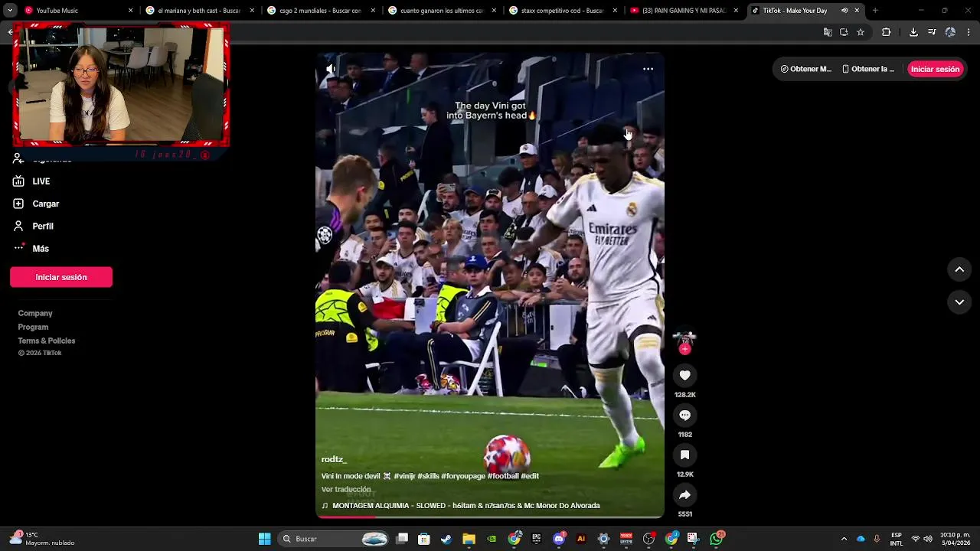This screenshot has height=551, width=980.
Task: Open Adobe Illustrator from taskbar
Action: pyautogui.click(x=581, y=539)
